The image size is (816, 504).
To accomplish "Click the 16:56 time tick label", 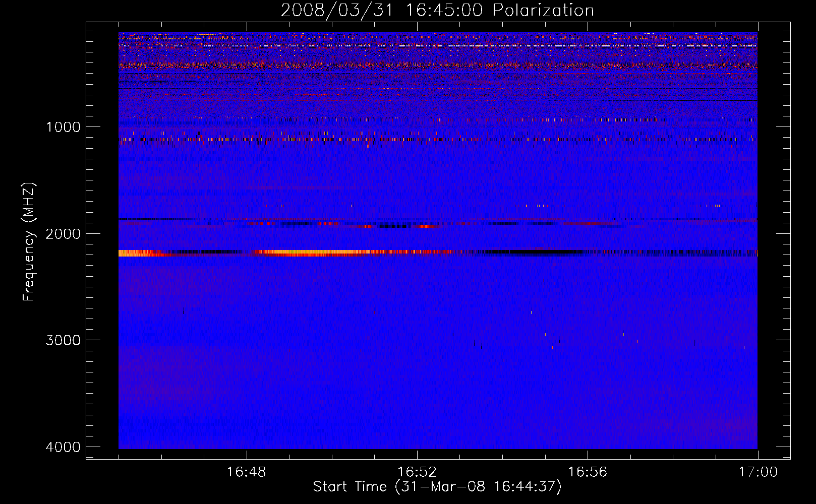I will click(588, 472).
